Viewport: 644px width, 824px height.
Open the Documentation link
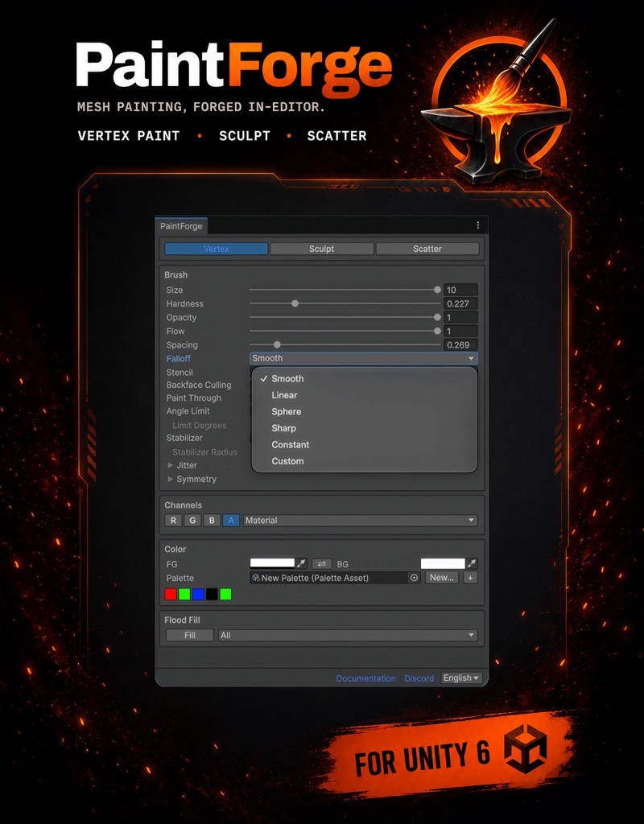point(366,678)
